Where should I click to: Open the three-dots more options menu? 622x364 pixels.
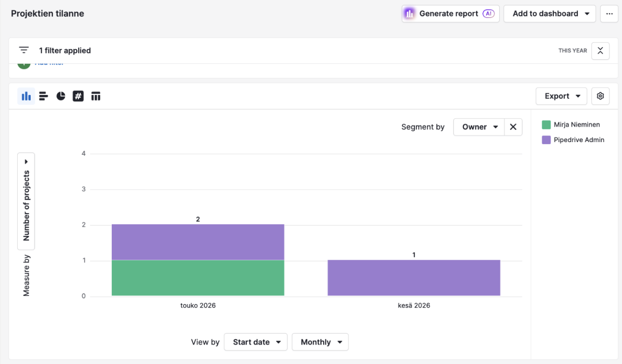point(609,13)
